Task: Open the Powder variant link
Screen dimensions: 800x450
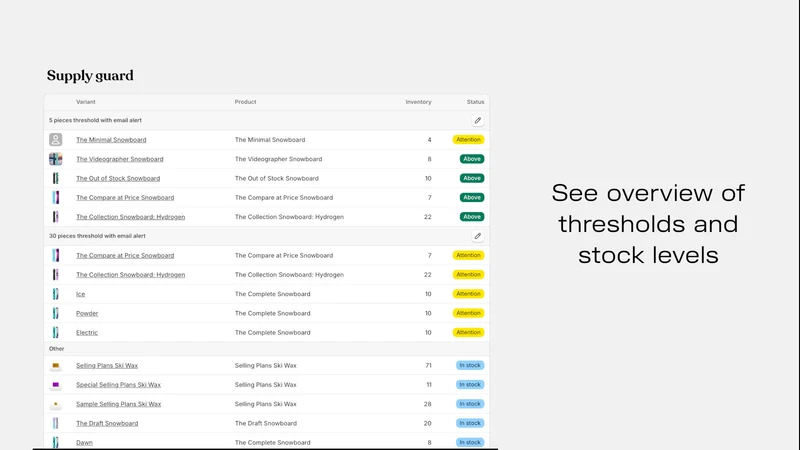Action: tap(87, 313)
